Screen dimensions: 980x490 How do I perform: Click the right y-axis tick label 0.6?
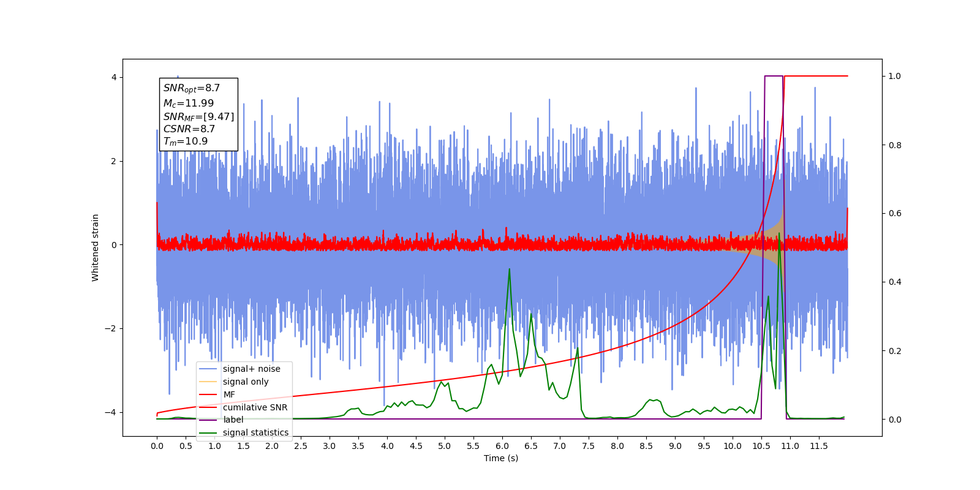(x=895, y=213)
